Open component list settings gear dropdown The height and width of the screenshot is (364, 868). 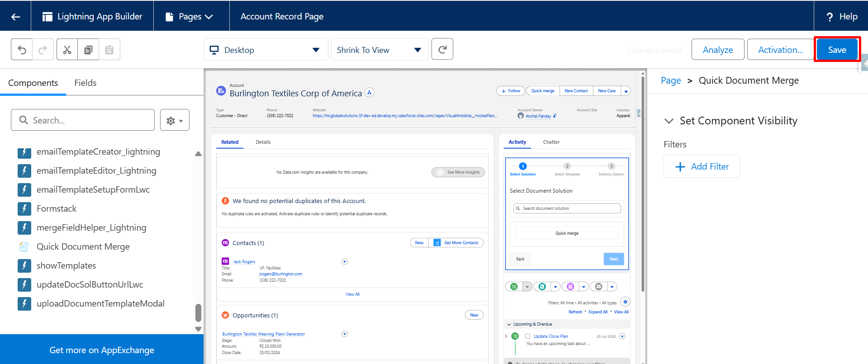[x=175, y=120]
